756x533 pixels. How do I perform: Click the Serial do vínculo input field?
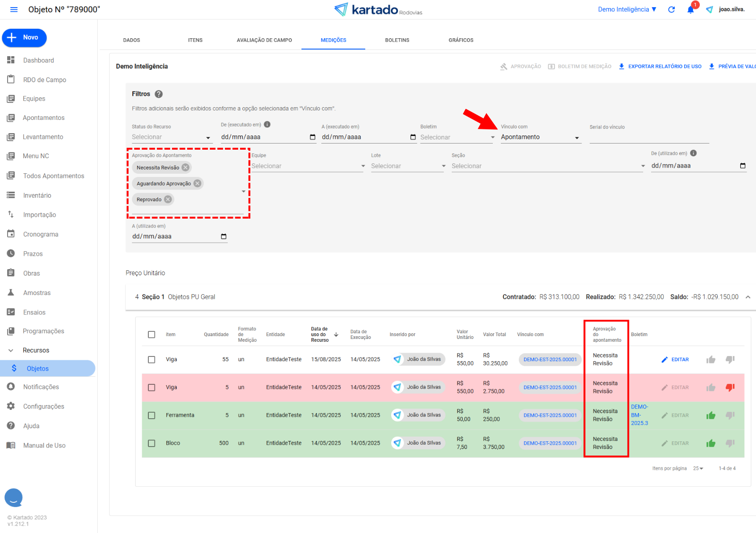point(649,137)
